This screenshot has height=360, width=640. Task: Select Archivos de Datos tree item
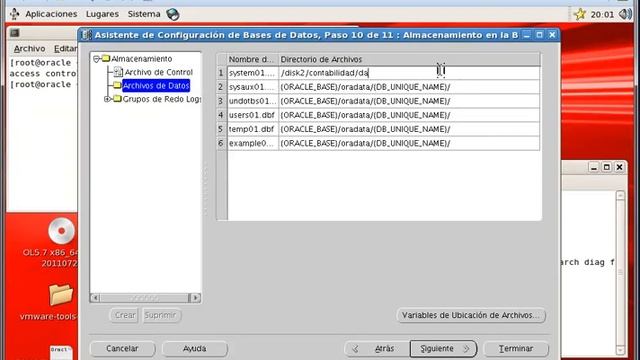click(156, 86)
